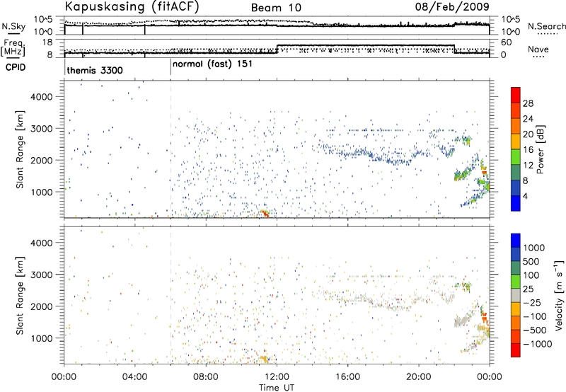Click the blue bottom of the power colorbar

coord(516,203)
